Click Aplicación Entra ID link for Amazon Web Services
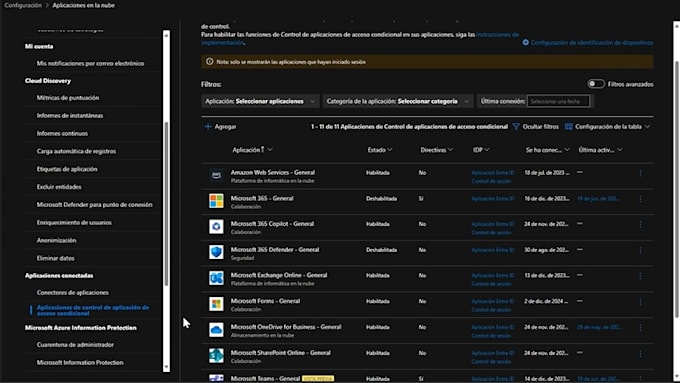The width and height of the screenshot is (680, 383). pyautogui.click(x=493, y=173)
